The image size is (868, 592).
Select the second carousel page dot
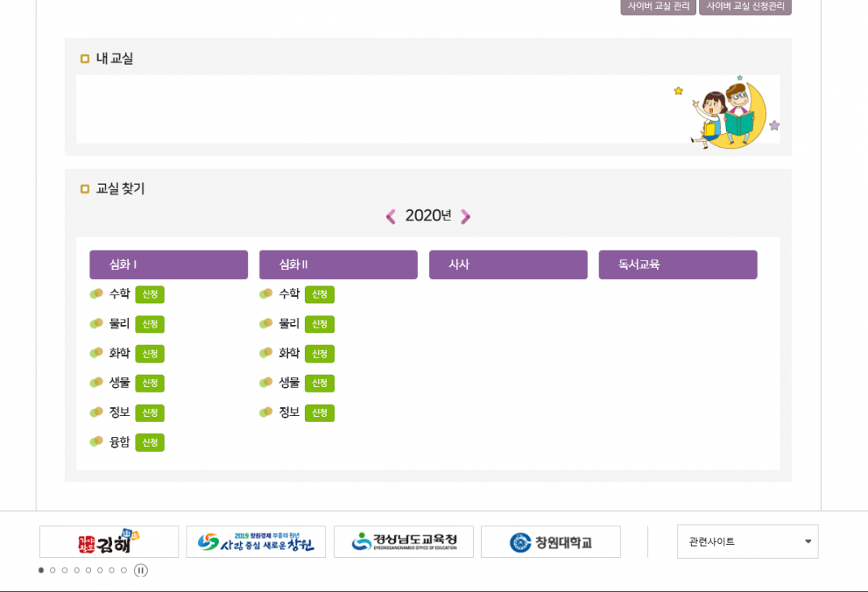(53, 570)
